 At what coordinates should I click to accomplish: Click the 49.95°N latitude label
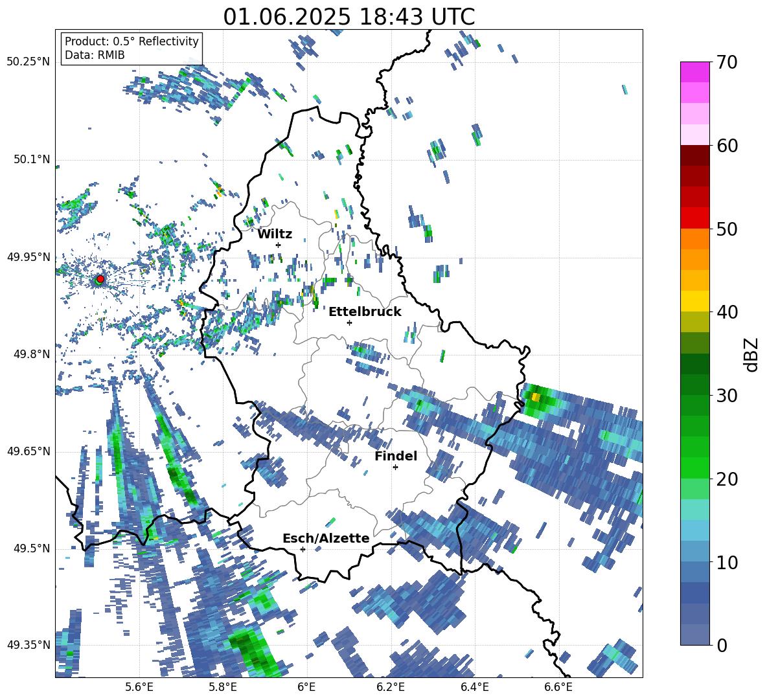pos(29,256)
